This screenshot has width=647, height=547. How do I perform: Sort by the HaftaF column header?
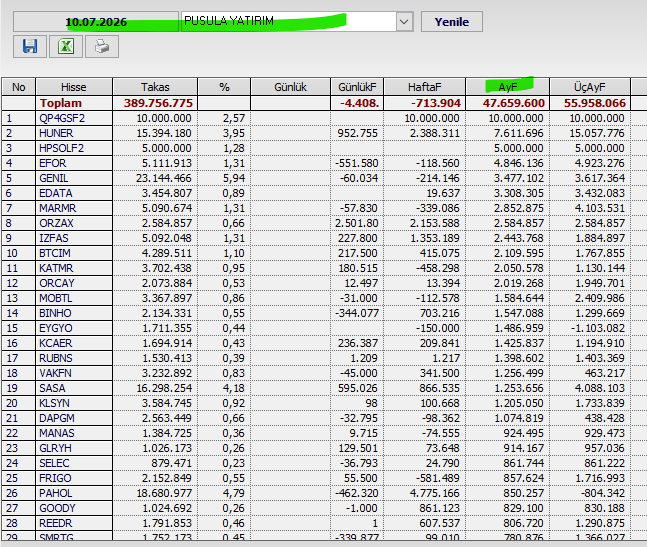click(x=425, y=87)
